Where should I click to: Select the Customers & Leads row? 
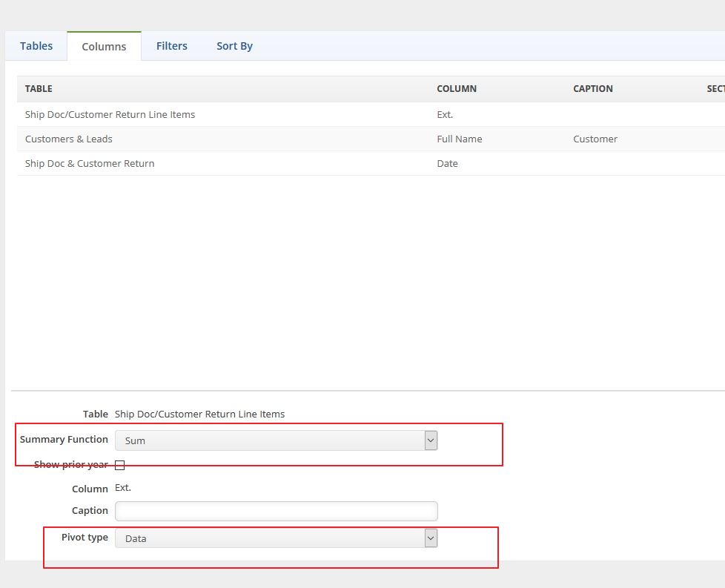[x=69, y=139]
